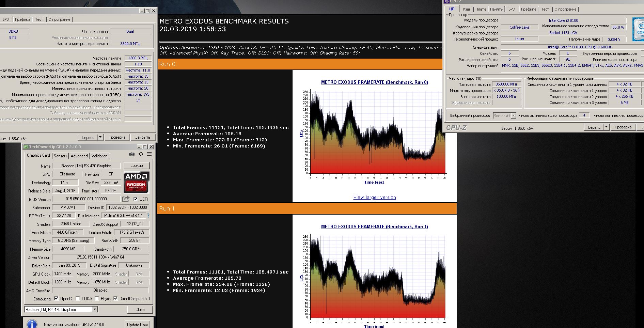The height and width of the screenshot is (328, 644).
Task: Toggle the UEFI checkbox
Action: point(136,199)
